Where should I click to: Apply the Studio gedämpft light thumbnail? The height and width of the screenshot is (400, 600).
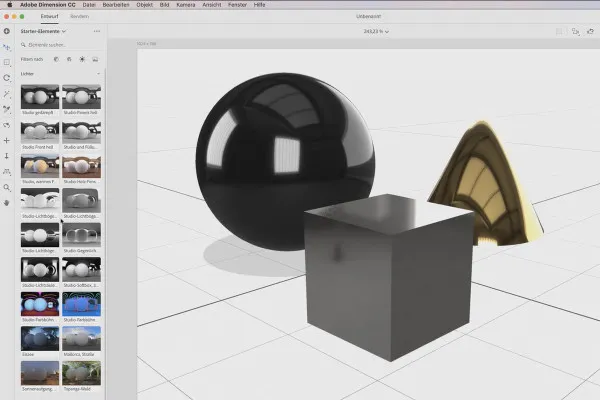(x=40, y=97)
